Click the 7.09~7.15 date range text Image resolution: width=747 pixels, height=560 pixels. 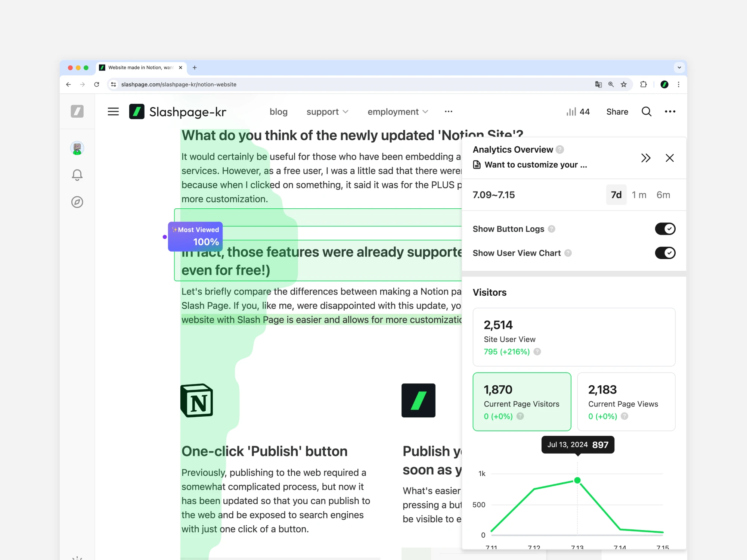click(x=494, y=195)
